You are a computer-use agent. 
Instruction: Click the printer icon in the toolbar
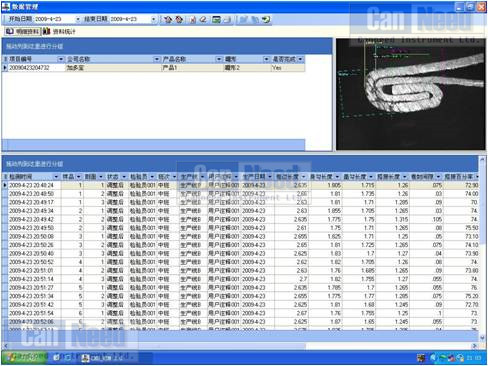[228, 20]
